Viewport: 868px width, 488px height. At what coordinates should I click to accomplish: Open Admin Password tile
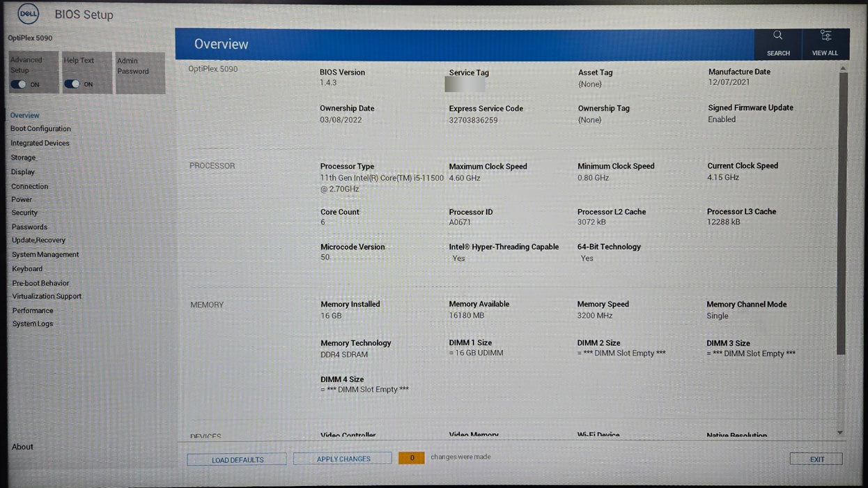pos(140,73)
